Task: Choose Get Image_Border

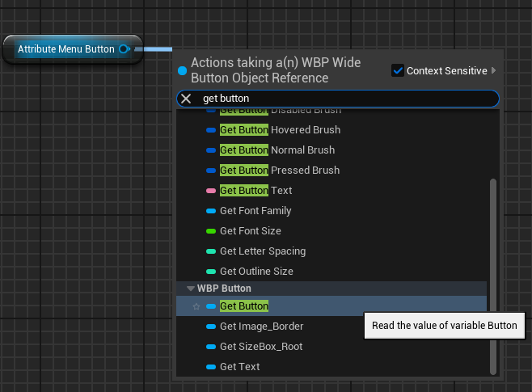Action: [x=331, y=327]
